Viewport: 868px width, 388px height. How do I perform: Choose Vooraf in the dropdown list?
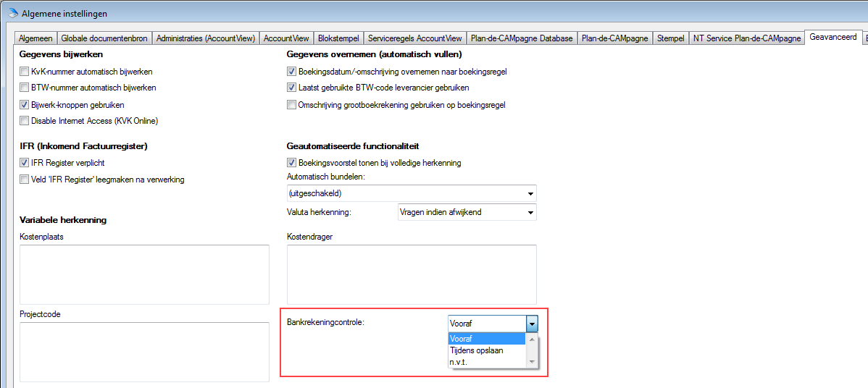point(486,339)
